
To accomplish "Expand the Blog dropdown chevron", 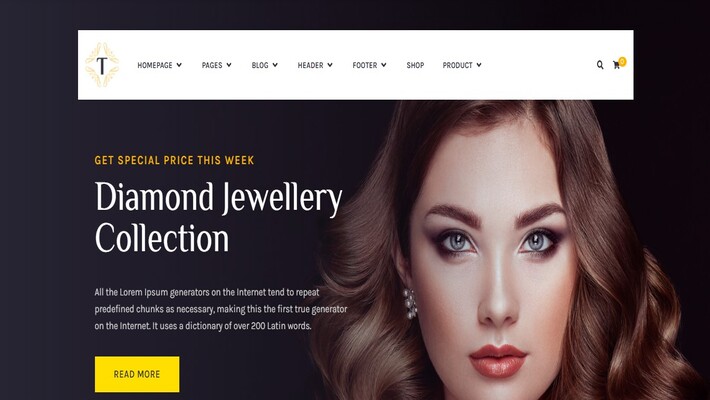I will pos(275,65).
